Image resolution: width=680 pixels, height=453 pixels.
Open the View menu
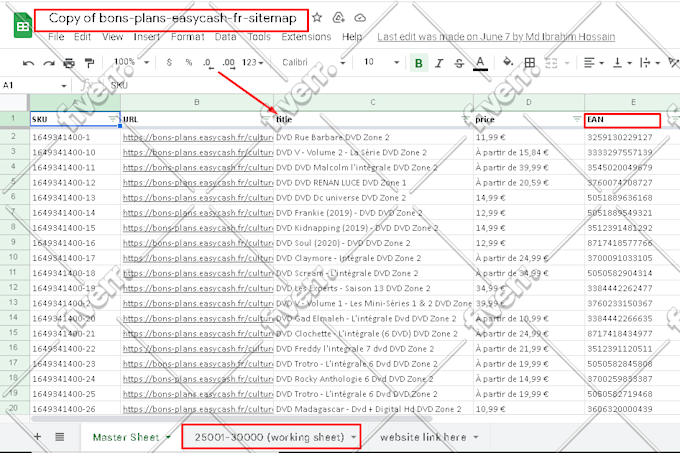113,37
